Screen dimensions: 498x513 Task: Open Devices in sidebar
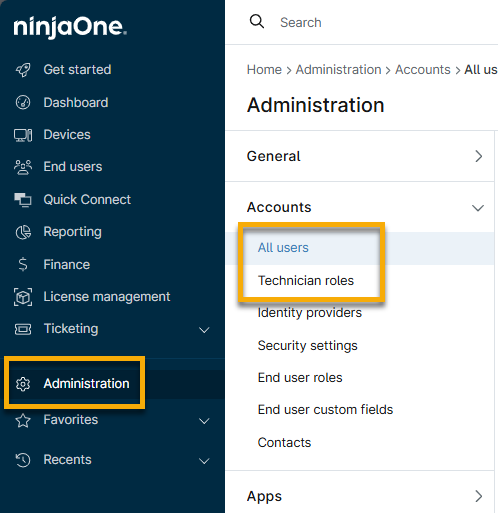click(67, 135)
